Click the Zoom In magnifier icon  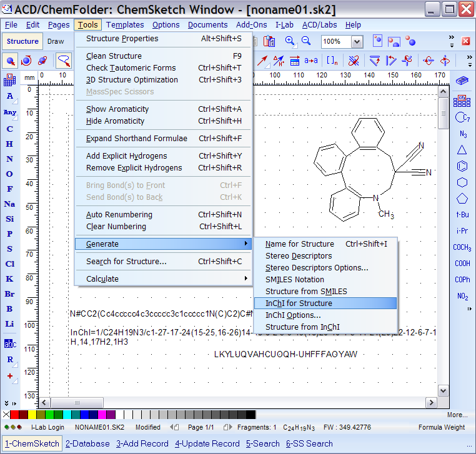point(290,42)
